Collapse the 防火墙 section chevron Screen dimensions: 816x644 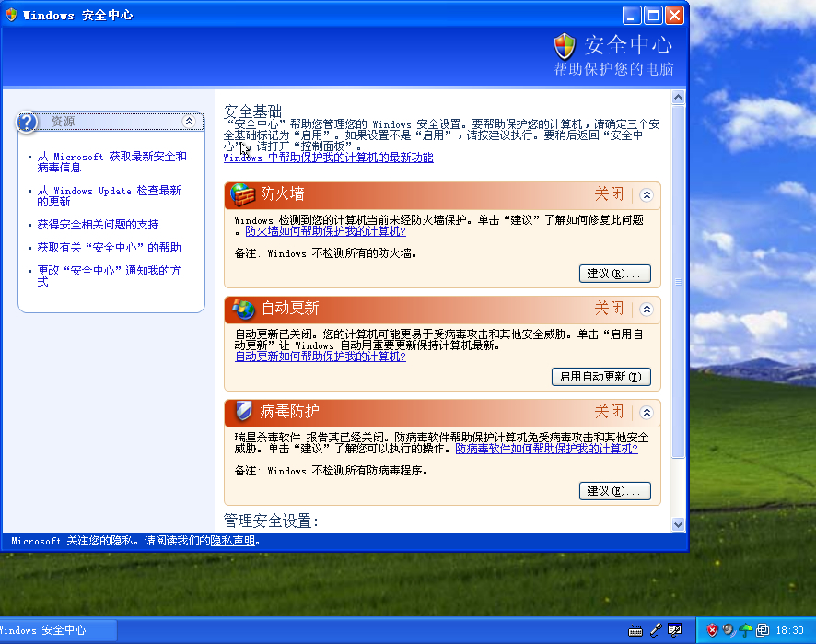pyautogui.click(x=647, y=194)
